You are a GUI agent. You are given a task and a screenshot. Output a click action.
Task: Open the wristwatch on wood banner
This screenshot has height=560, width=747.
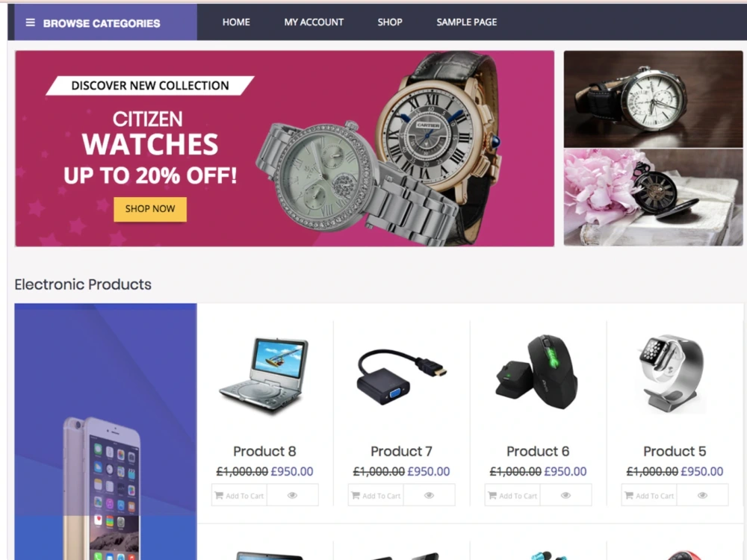coord(653,99)
